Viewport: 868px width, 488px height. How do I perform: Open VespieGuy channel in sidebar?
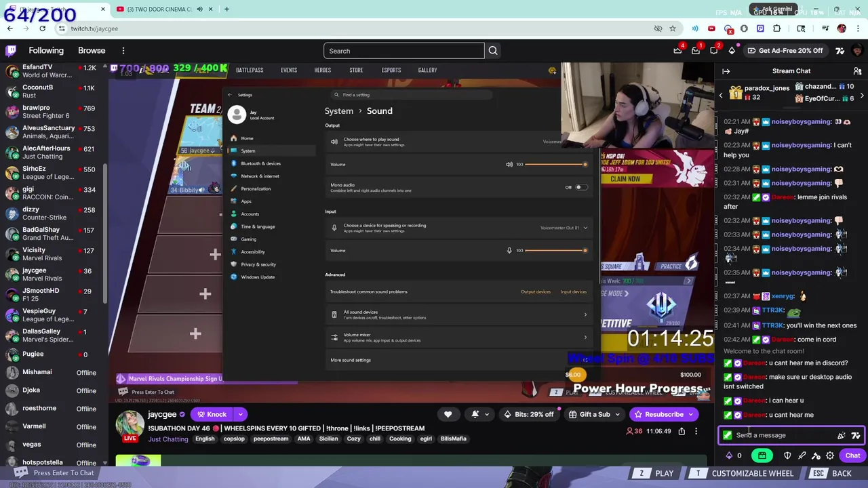(53, 314)
